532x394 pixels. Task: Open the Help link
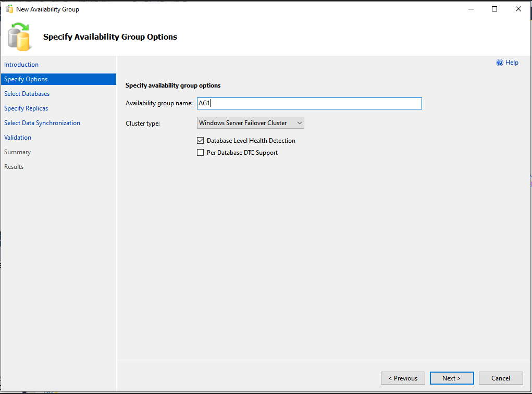(x=512, y=63)
